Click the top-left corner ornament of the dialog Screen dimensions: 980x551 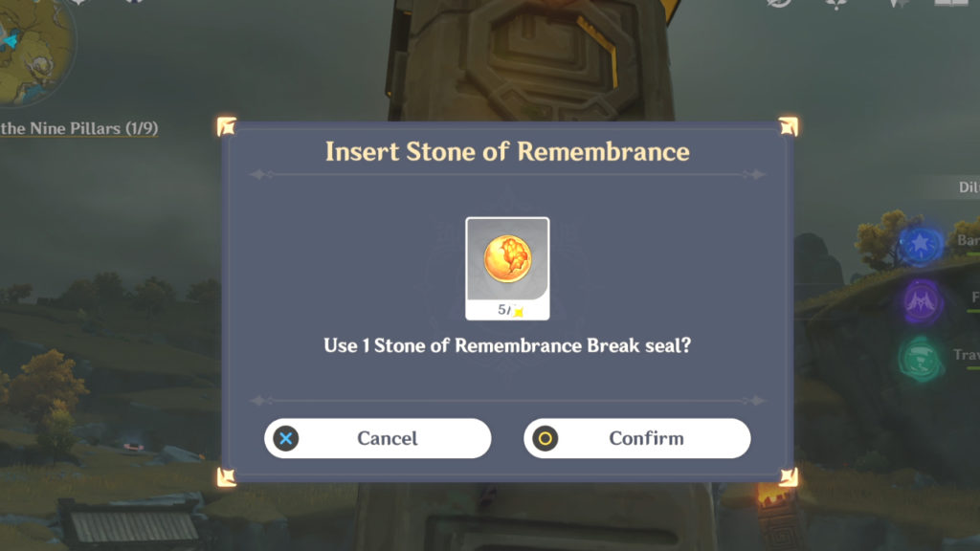pyautogui.click(x=226, y=124)
